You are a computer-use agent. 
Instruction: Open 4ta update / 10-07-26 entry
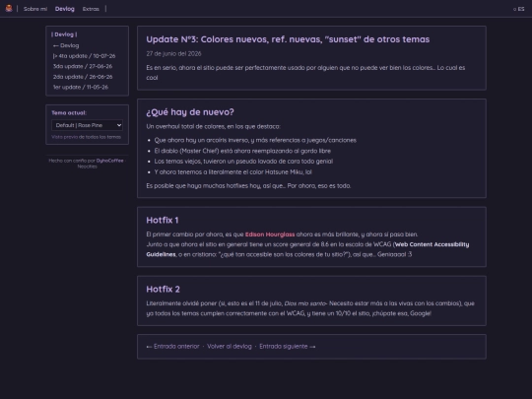(x=84, y=56)
